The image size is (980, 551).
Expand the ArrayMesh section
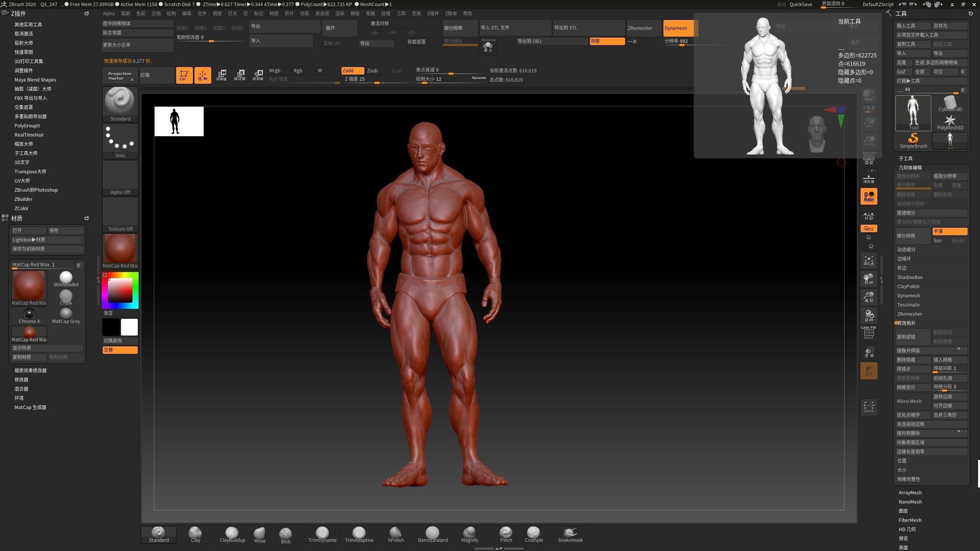pos(910,492)
